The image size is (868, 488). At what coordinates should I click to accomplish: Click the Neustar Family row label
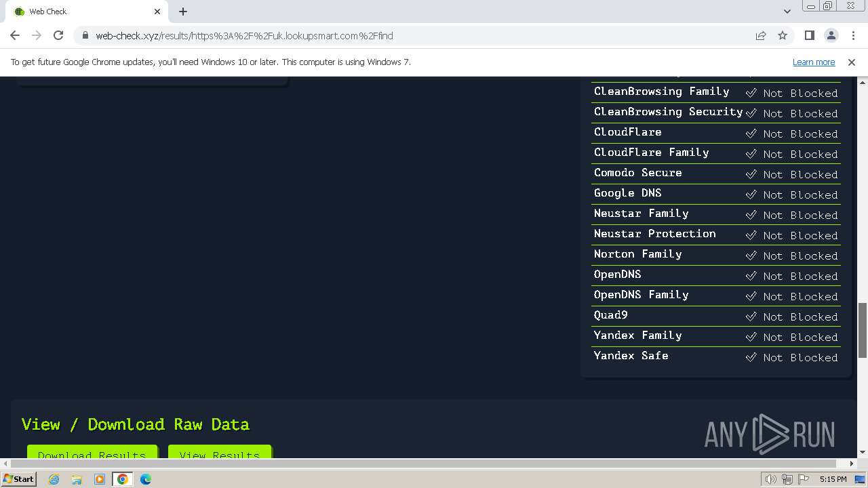coord(641,213)
